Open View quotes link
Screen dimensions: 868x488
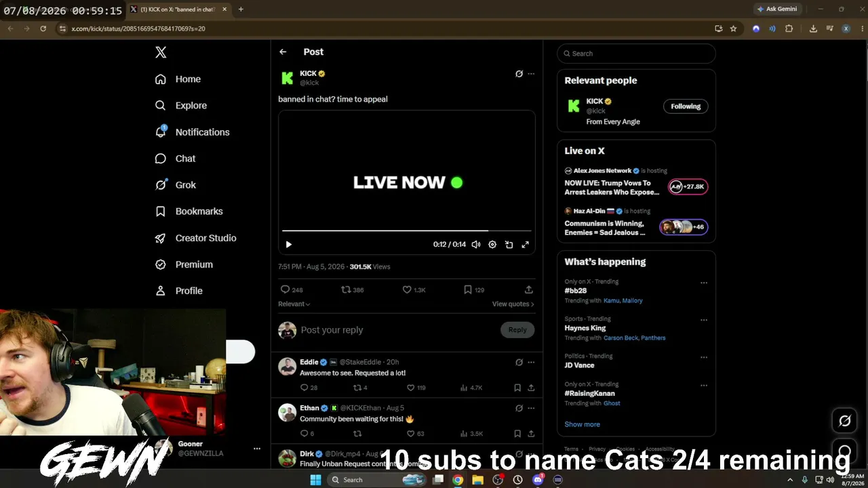pyautogui.click(x=513, y=304)
